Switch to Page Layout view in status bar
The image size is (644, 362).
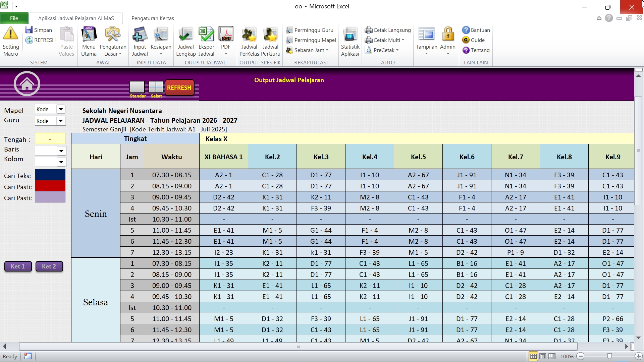pyautogui.click(x=543, y=356)
